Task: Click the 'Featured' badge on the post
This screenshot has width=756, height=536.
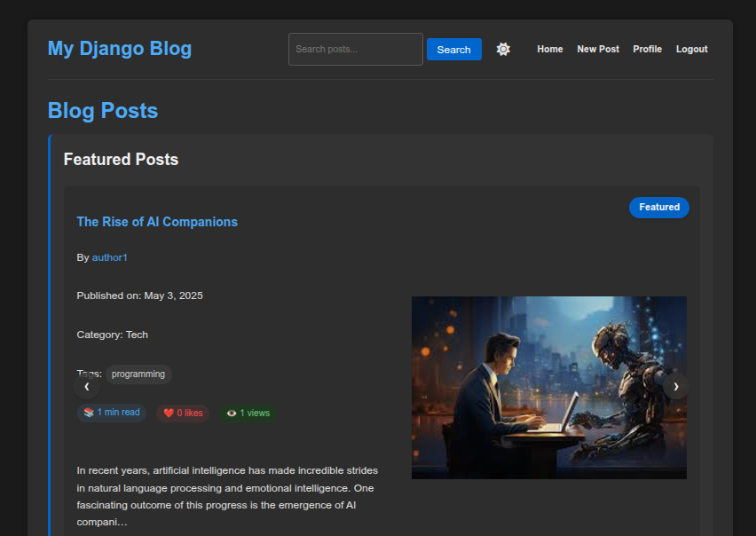Action: click(x=658, y=207)
